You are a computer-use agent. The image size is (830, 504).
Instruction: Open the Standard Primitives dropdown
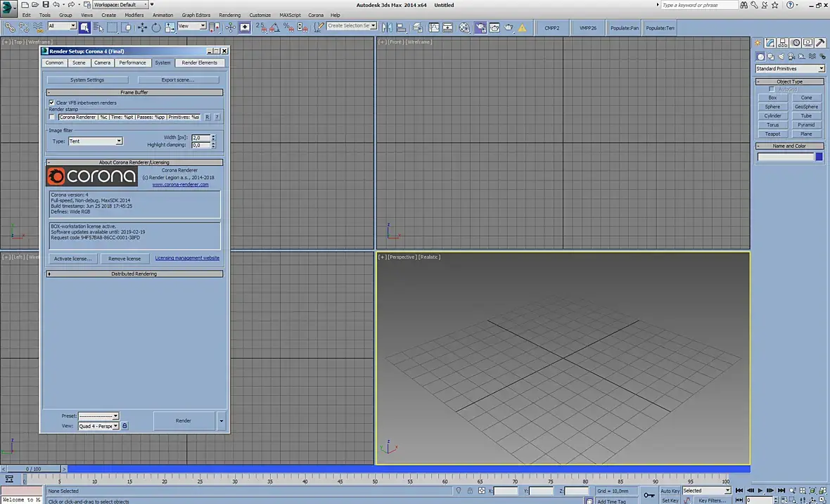click(x=790, y=69)
